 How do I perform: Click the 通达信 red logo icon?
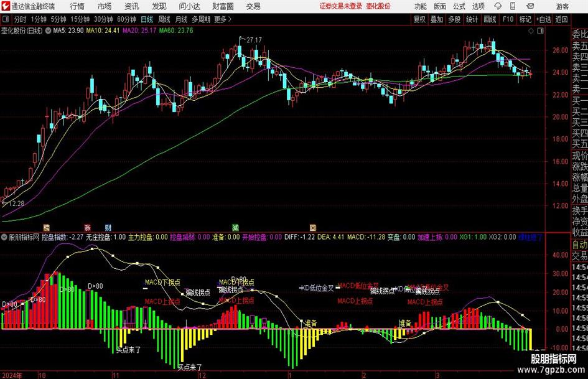coord(6,6)
